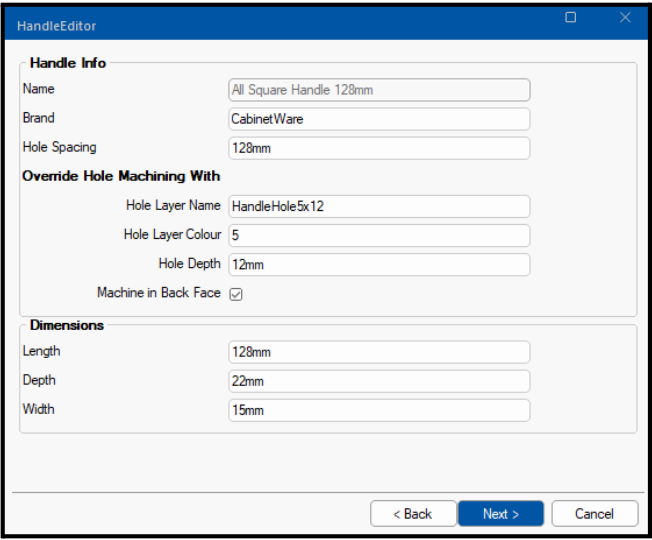Close the HandleEditor window with X
The image size is (652, 540).
(x=625, y=18)
